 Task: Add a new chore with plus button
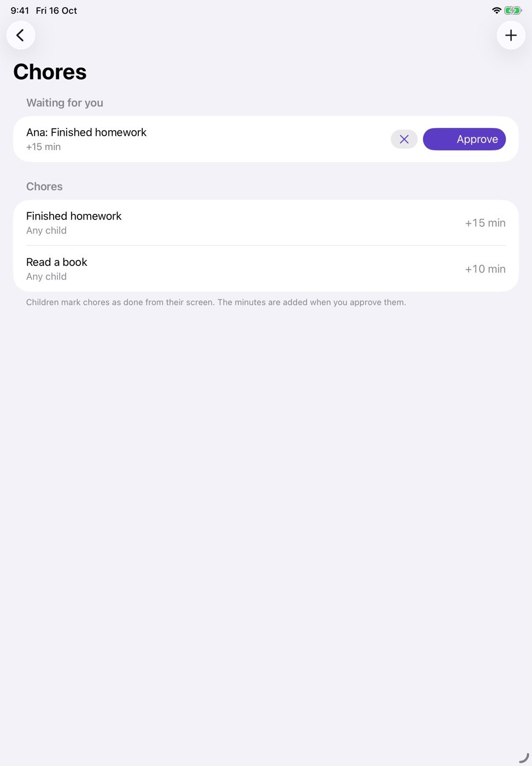pyautogui.click(x=511, y=36)
